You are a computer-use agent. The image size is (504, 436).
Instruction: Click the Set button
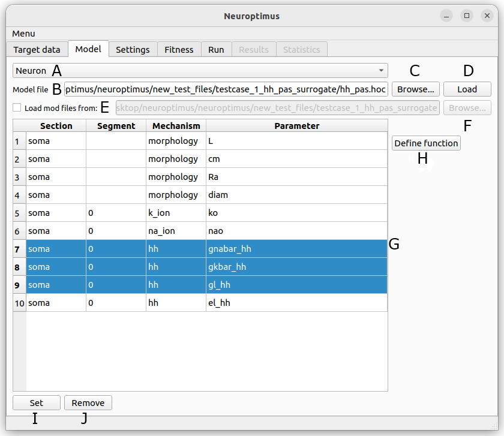pyautogui.click(x=37, y=403)
